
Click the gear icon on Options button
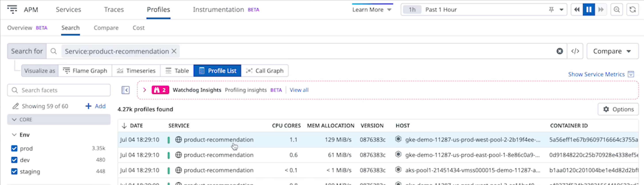606,109
